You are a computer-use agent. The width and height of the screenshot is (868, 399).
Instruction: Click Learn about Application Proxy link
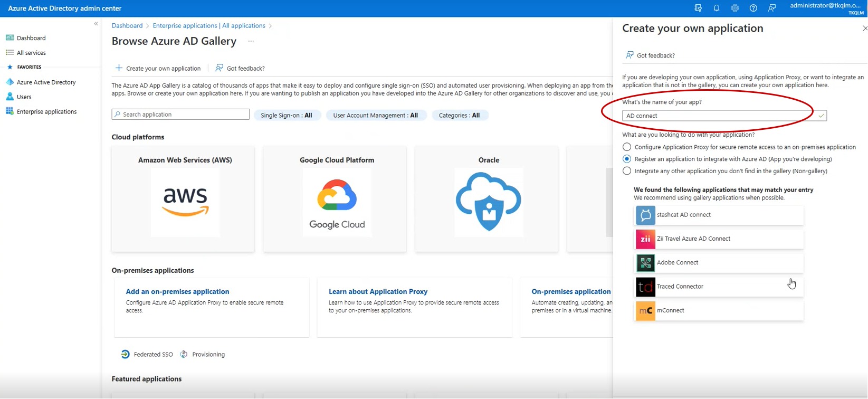(378, 291)
